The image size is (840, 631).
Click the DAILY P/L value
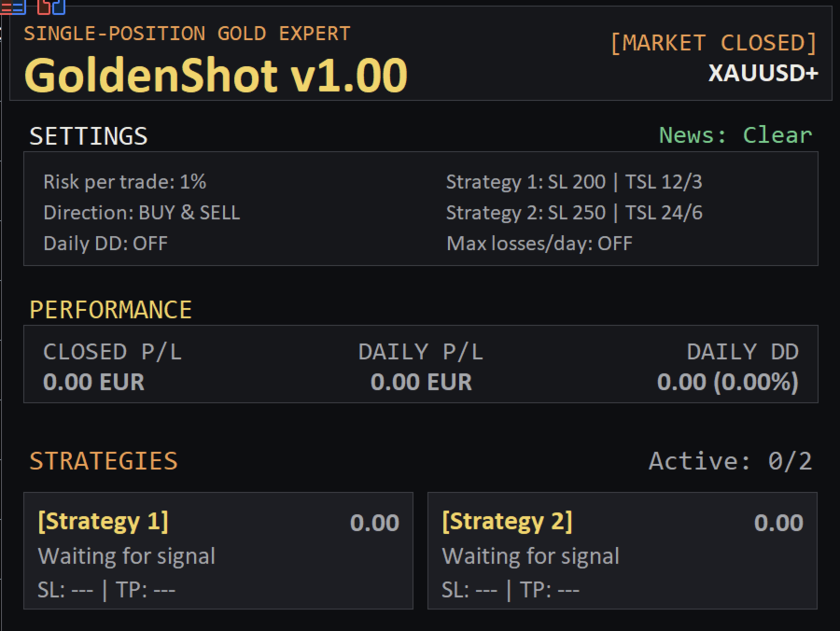click(x=421, y=383)
